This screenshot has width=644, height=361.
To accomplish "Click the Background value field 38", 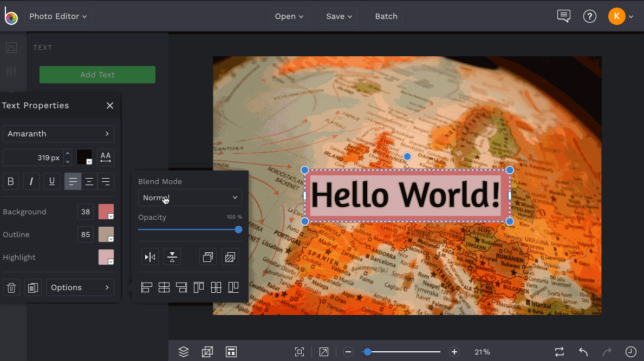I will tap(86, 212).
